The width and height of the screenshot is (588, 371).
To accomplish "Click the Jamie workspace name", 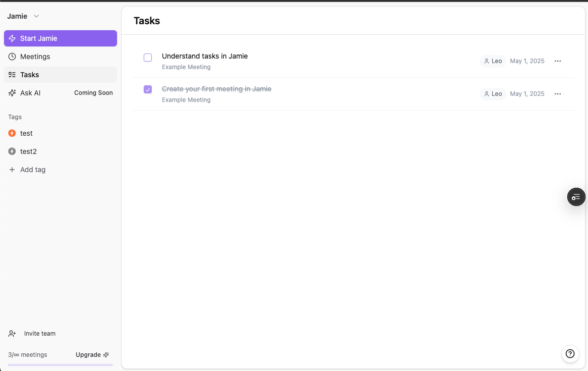I will point(17,16).
